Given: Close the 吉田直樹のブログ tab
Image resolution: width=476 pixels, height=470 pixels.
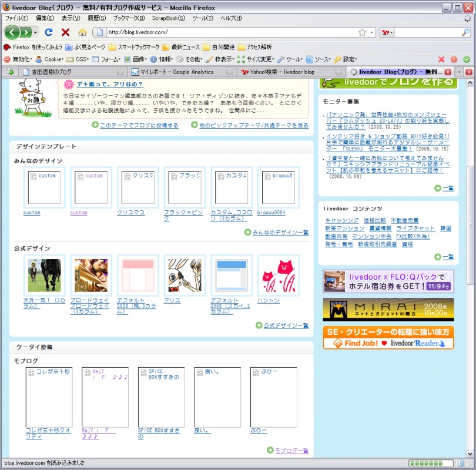Looking at the screenshot, I should pyautogui.click(x=120, y=72).
